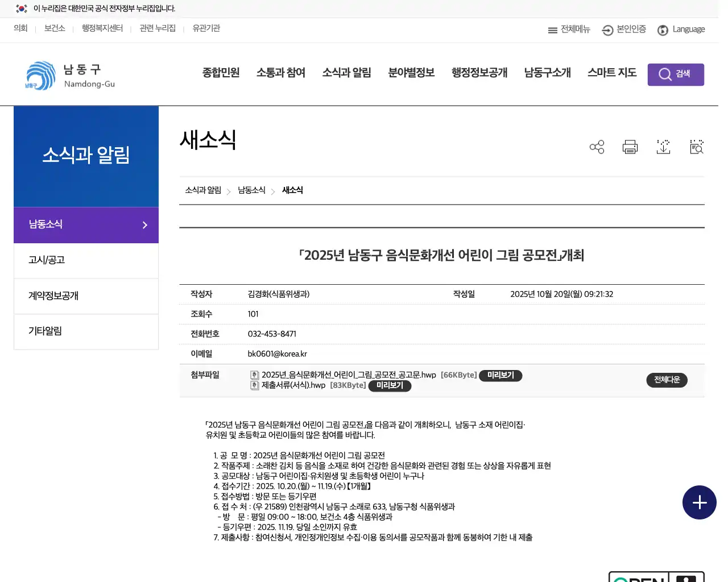The image size is (728, 582).
Task: Click the 전체다운 download-all button
Action: tap(667, 380)
